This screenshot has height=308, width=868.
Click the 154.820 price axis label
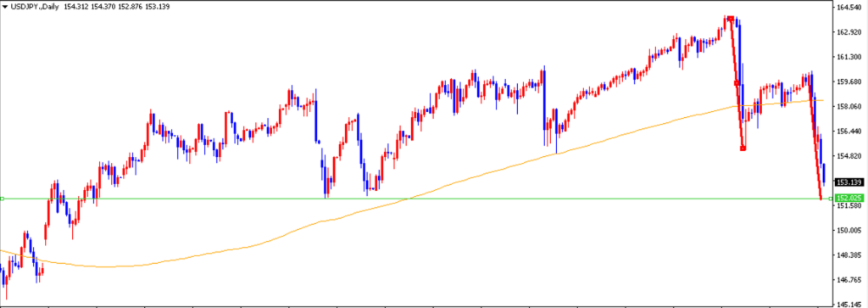click(850, 156)
